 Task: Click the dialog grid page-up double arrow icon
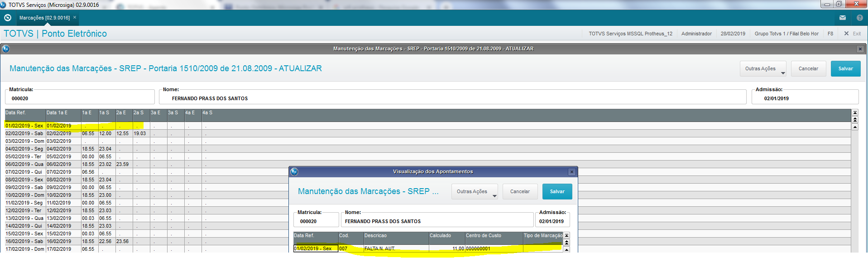[x=566, y=243]
